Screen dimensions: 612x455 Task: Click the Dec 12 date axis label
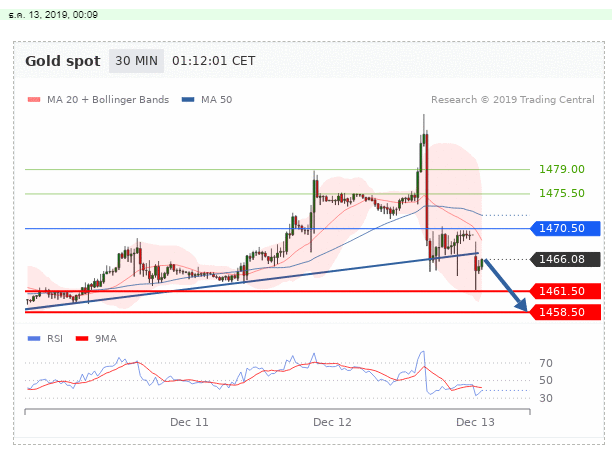coord(332,422)
